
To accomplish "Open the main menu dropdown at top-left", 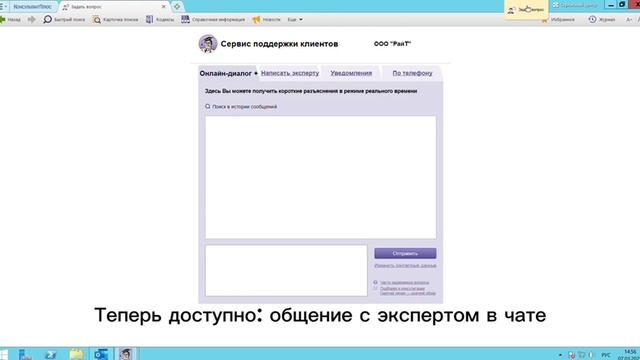I will point(3,7).
